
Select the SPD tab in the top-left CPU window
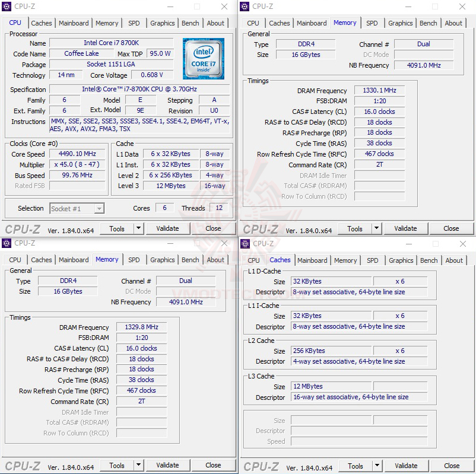pos(134,23)
